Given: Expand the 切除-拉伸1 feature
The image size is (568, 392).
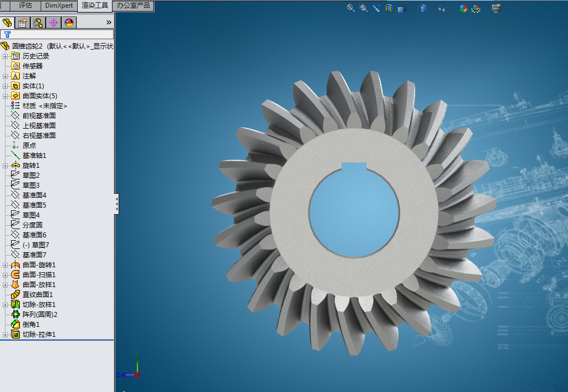Looking at the screenshot, I should tap(5, 335).
